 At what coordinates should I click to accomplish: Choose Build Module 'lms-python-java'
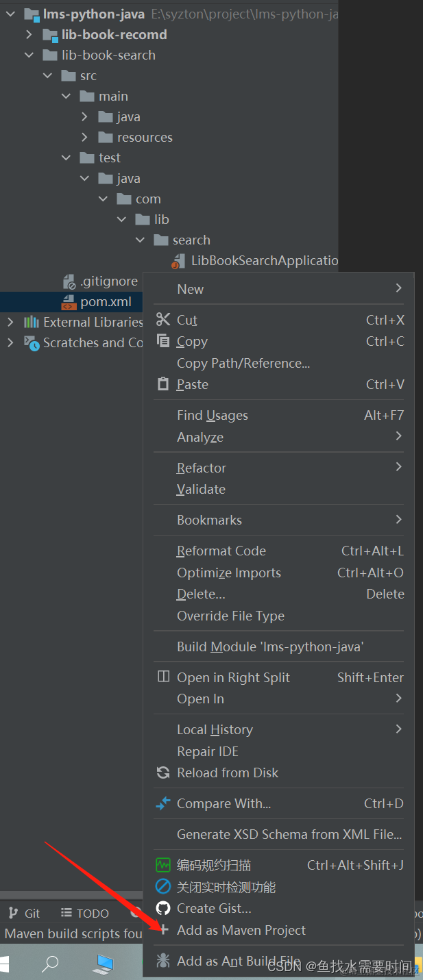pos(270,646)
